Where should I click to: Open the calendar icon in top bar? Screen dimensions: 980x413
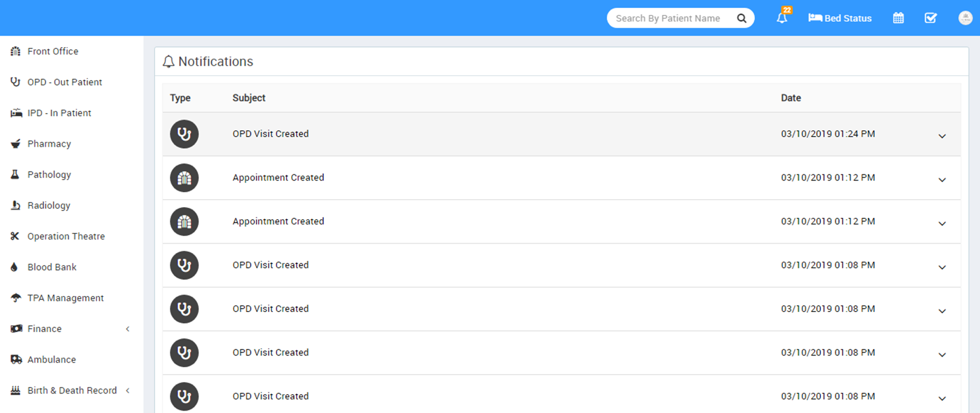[898, 18]
